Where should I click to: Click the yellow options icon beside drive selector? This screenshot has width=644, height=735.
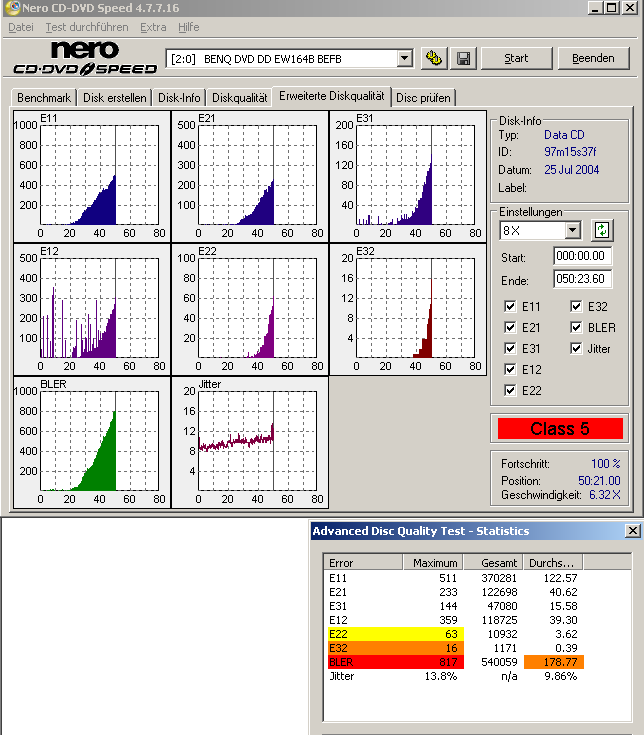[434, 58]
